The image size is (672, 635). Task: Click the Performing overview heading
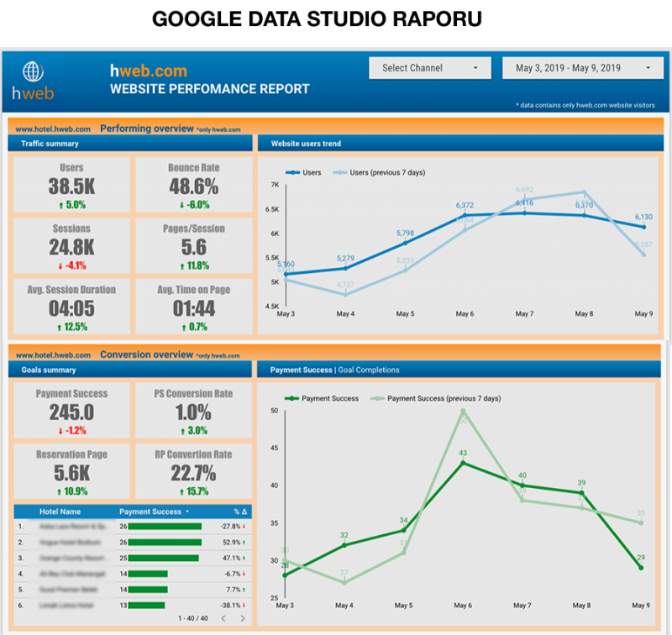coord(147,129)
